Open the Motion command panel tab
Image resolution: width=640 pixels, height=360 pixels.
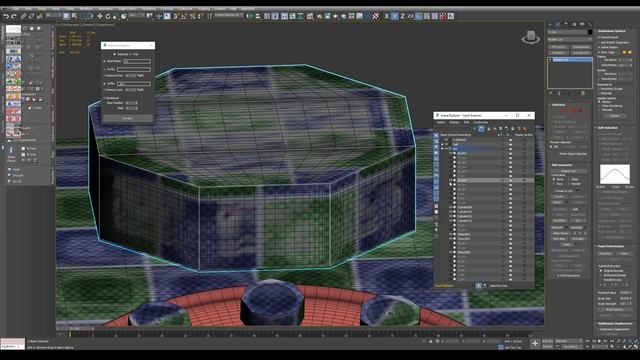pos(574,25)
